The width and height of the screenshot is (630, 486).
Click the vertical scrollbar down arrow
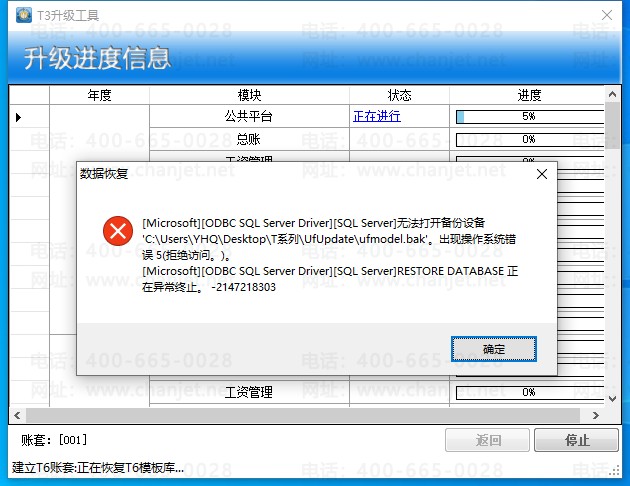[x=612, y=398]
